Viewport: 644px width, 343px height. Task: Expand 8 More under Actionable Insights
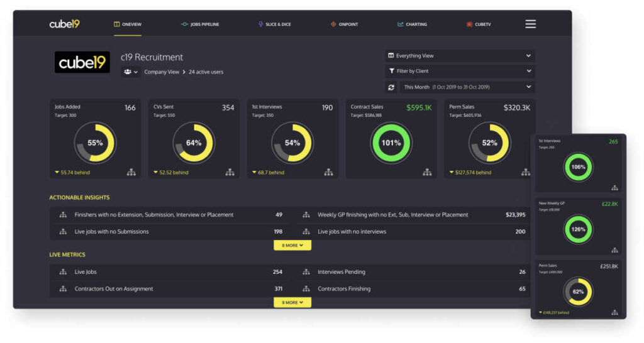pos(292,246)
